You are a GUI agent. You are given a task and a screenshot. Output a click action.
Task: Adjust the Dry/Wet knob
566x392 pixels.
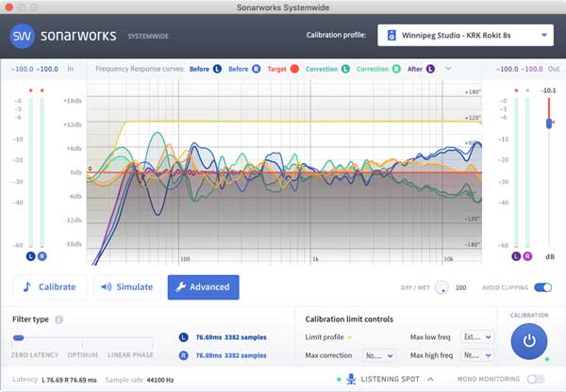[x=441, y=287]
